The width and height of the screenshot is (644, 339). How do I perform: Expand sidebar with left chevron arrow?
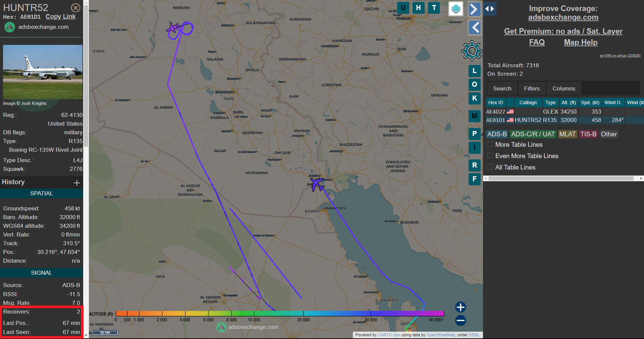[x=474, y=27]
